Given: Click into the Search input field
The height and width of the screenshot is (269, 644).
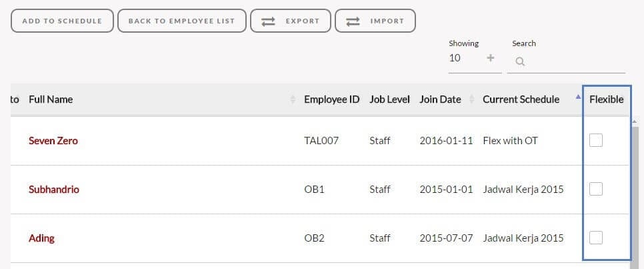Looking at the screenshot, I should point(567,62).
